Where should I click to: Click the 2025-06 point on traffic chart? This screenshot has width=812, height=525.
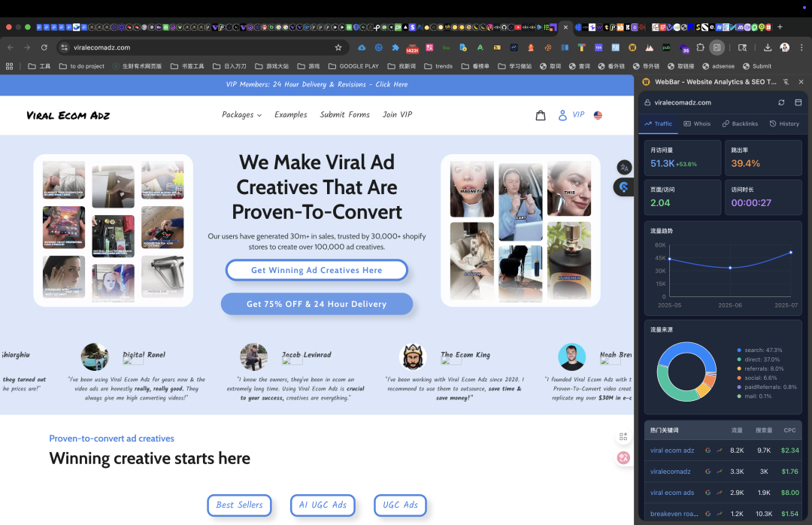pos(730,268)
